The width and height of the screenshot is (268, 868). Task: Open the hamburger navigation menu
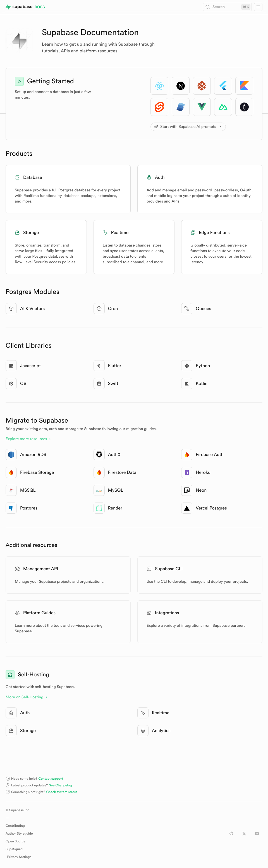coord(258,7)
